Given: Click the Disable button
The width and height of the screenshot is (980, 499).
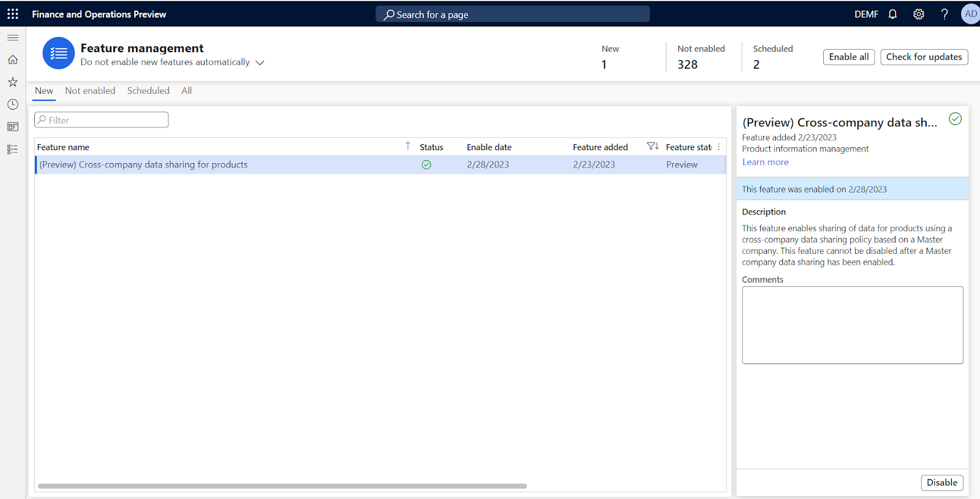Looking at the screenshot, I should 942,482.
